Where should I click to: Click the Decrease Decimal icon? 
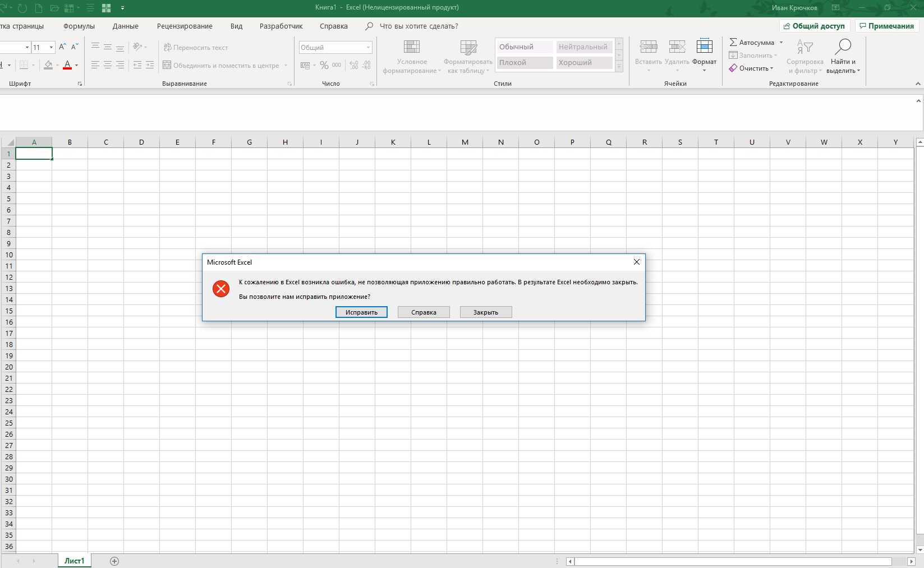pyautogui.click(x=366, y=65)
